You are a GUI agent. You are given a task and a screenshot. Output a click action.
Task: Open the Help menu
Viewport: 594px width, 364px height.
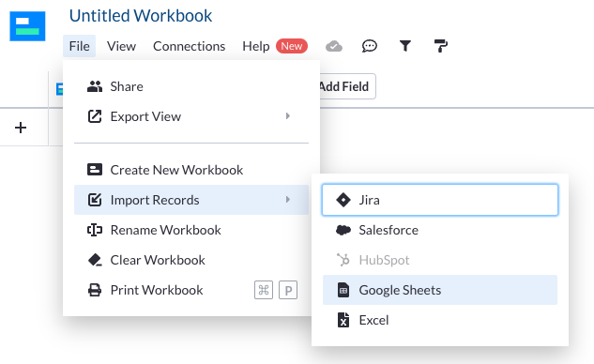[255, 46]
